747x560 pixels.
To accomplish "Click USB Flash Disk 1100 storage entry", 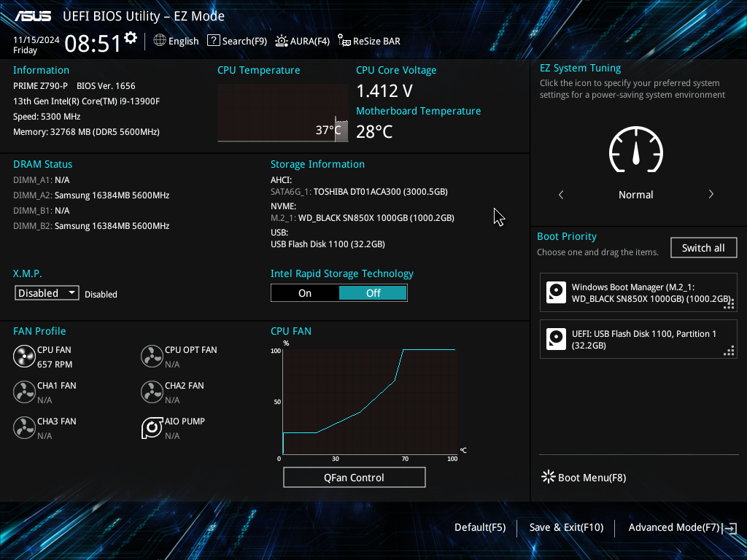I will 328,244.
